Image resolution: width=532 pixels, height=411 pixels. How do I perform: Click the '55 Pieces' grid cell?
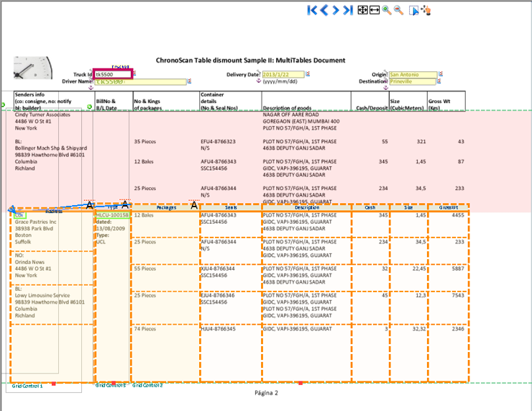(x=145, y=268)
